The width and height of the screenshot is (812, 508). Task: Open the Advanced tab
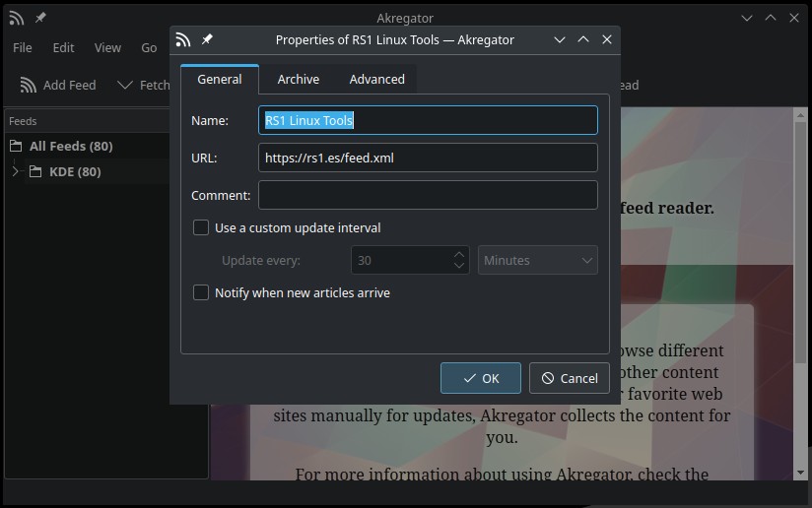coord(377,79)
